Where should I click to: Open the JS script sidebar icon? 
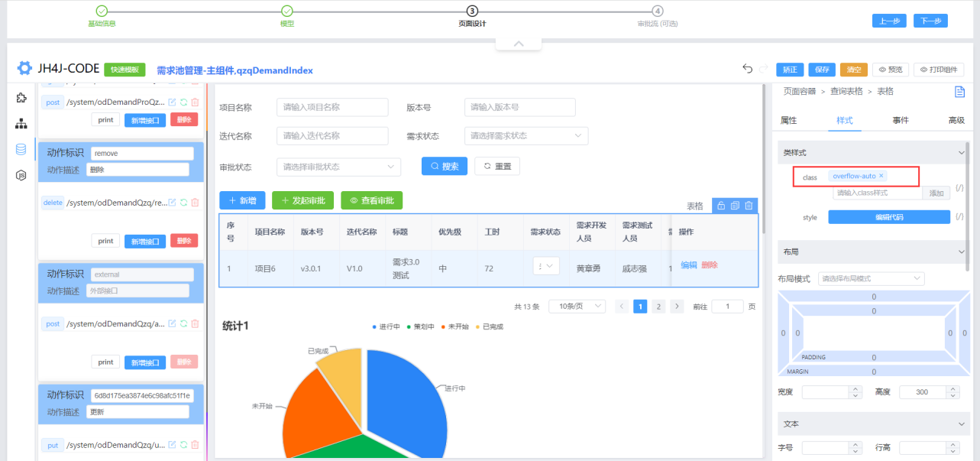click(21, 175)
